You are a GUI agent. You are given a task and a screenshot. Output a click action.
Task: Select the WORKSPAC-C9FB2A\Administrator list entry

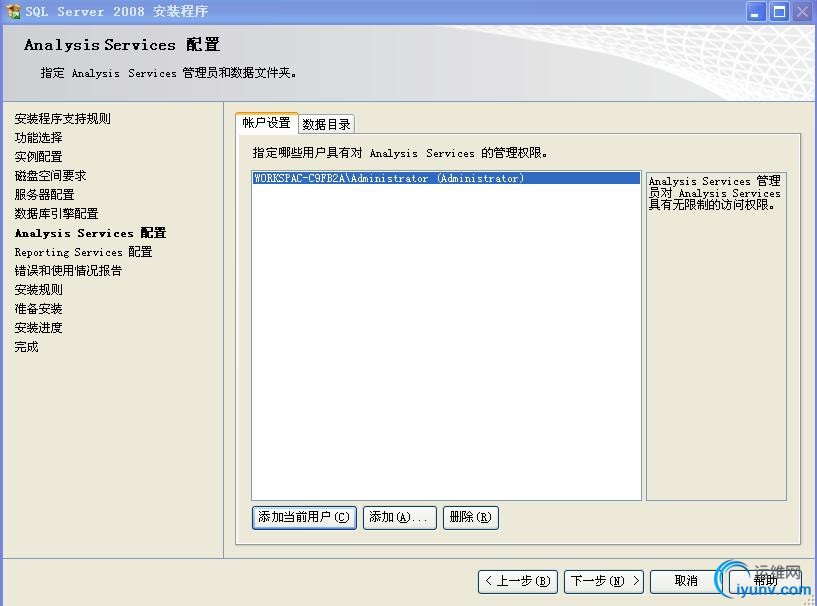[x=446, y=178]
